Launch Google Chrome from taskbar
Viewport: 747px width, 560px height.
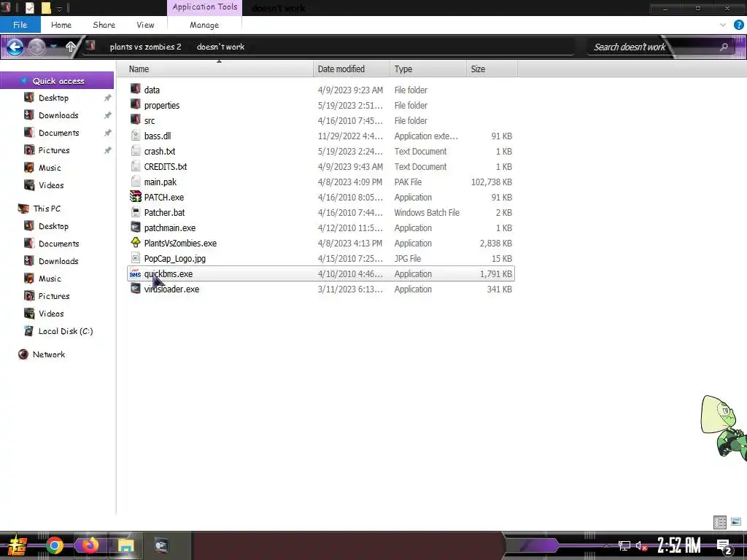tap(54, 545)
